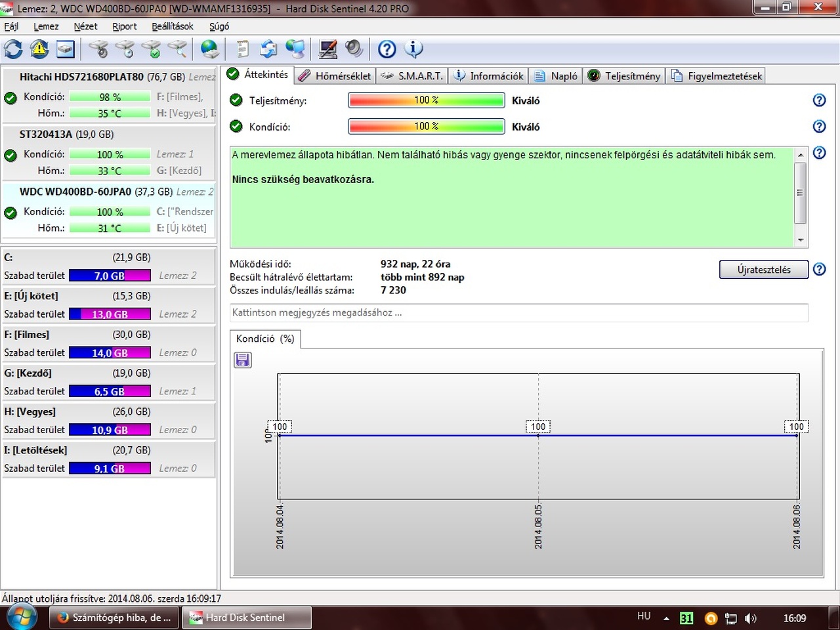Open the Nézet menu

[x=85, y=26]
